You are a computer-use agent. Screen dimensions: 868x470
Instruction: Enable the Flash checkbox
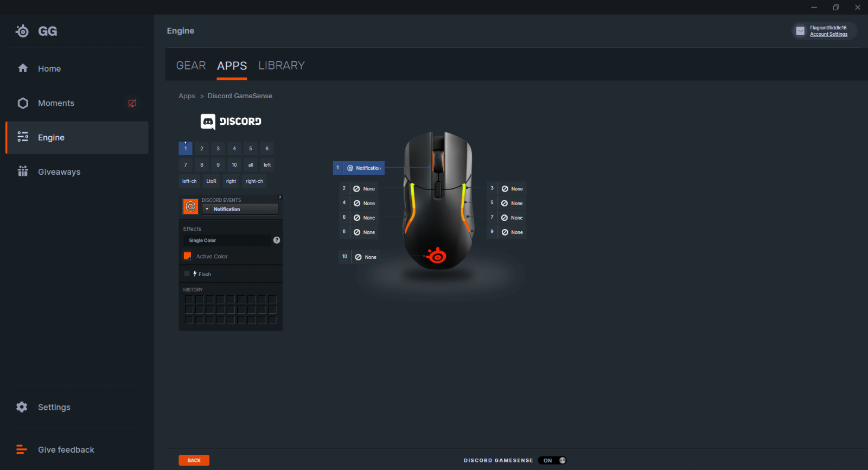click(x=187, y=274)
